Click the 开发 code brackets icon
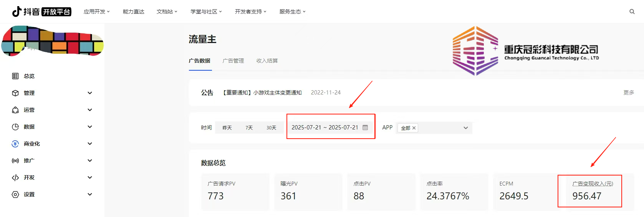644x217 pixels. [15, 177]
